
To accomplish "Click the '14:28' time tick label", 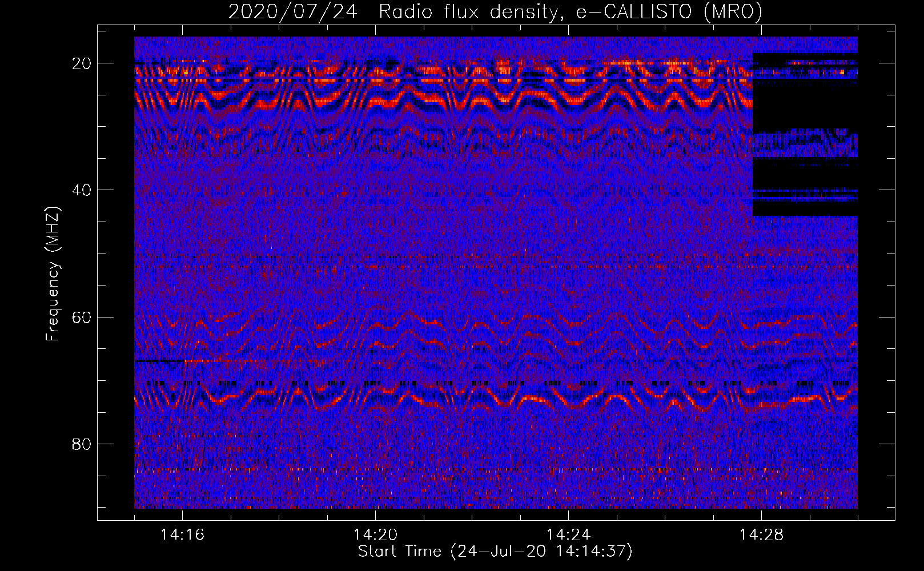I will point(761,535).
